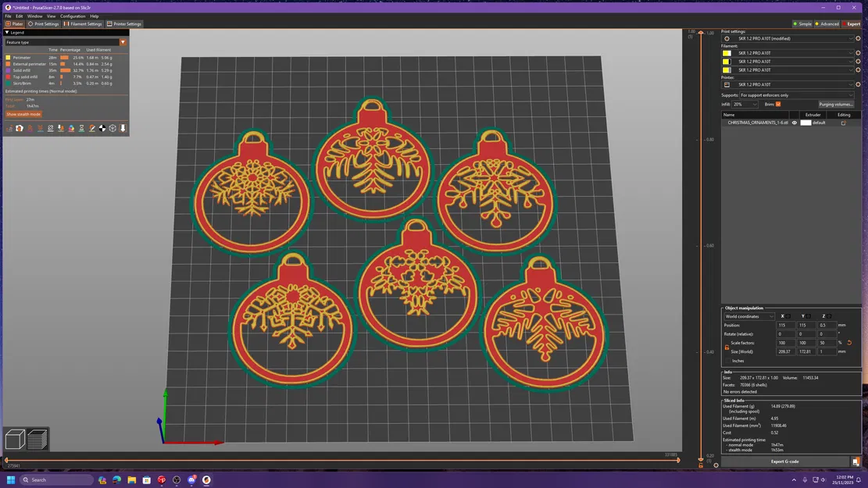This screenshot has width=868, height=488.
Task: Switch to Expert mode
Action: [x=852, y=23]
